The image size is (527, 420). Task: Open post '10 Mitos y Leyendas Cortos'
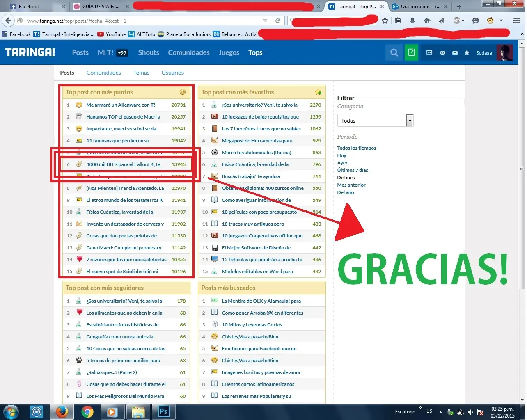tap(252, 325)
